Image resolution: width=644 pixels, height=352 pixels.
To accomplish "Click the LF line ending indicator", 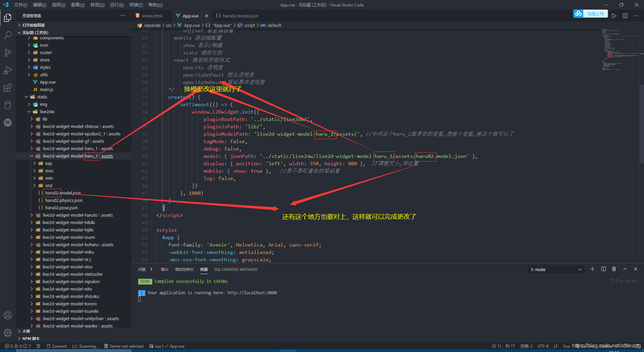I will (x=556, y=346).
